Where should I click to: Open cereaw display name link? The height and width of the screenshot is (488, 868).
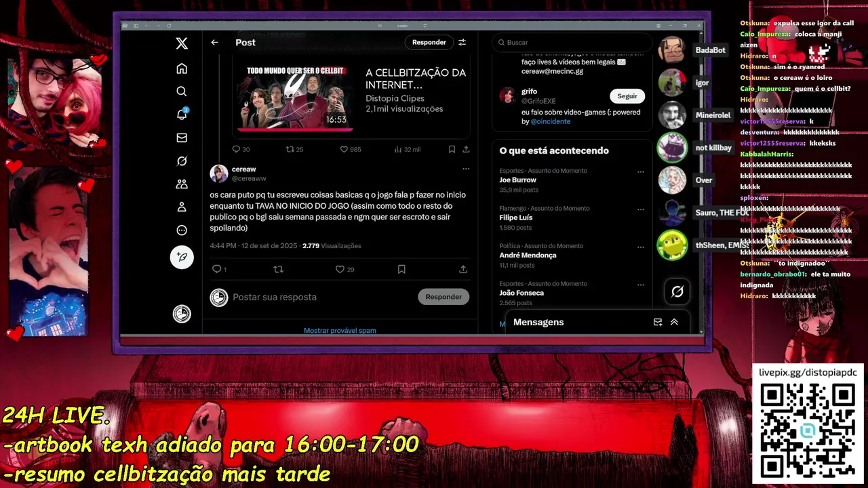pos(244,169)
